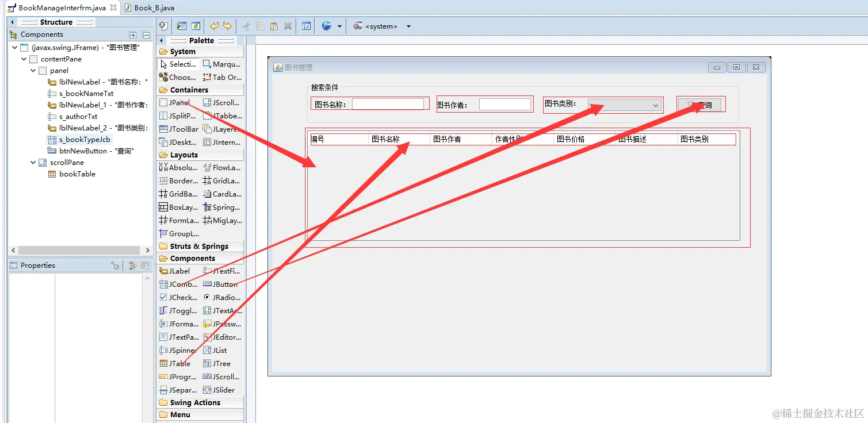Click the globe Externalize strings icon

pyautogui.click(x=327, y=26)
